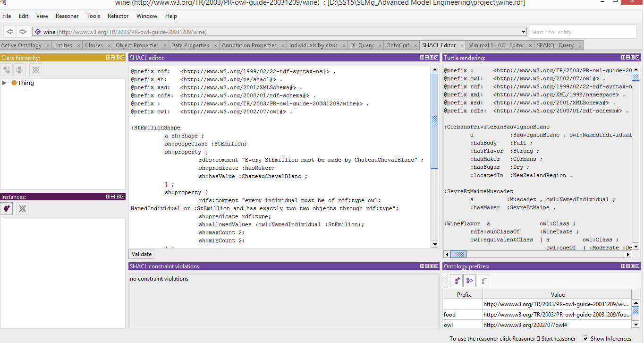The image size is (644, 343).
Task: Click the SHACL editor vertical scrollbar thumb
Action: [434, 120]
